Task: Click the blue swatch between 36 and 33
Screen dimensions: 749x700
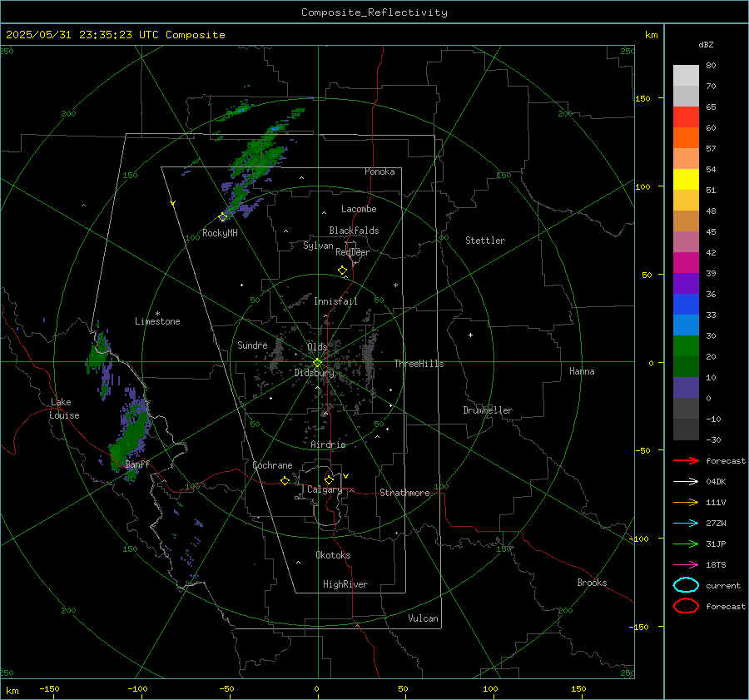Action: coord(686,305)
